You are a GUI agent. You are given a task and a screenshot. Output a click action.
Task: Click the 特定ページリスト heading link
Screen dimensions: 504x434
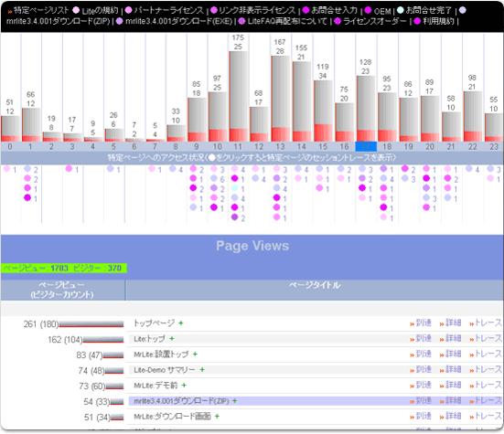pos(38,10)
